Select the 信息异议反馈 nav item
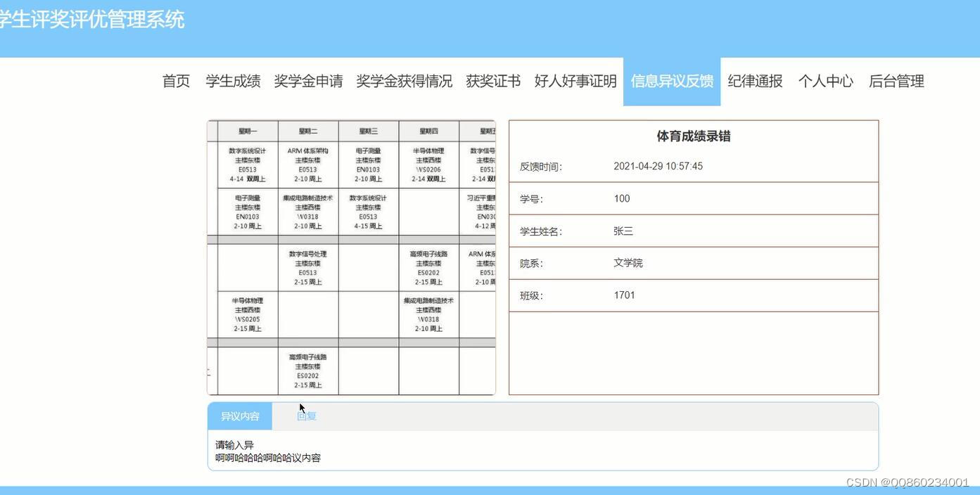Viewport: 980px width, 495px height. [x=671, y=81]
